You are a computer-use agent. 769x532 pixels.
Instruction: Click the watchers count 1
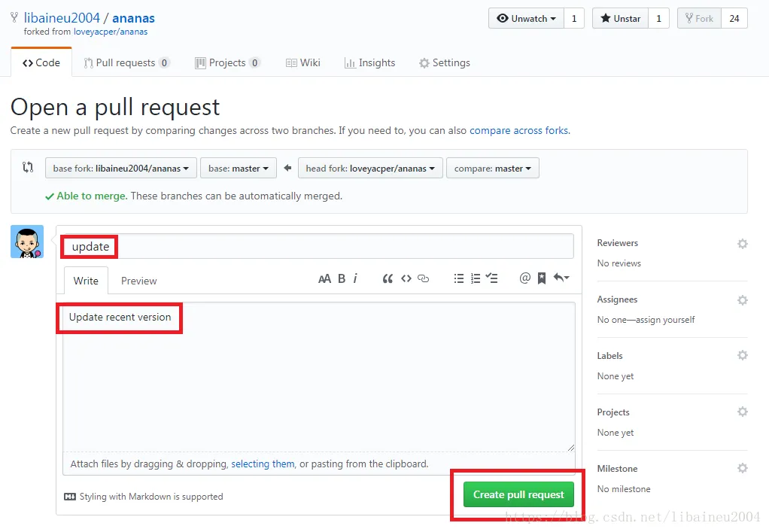[x=574, y=19]
